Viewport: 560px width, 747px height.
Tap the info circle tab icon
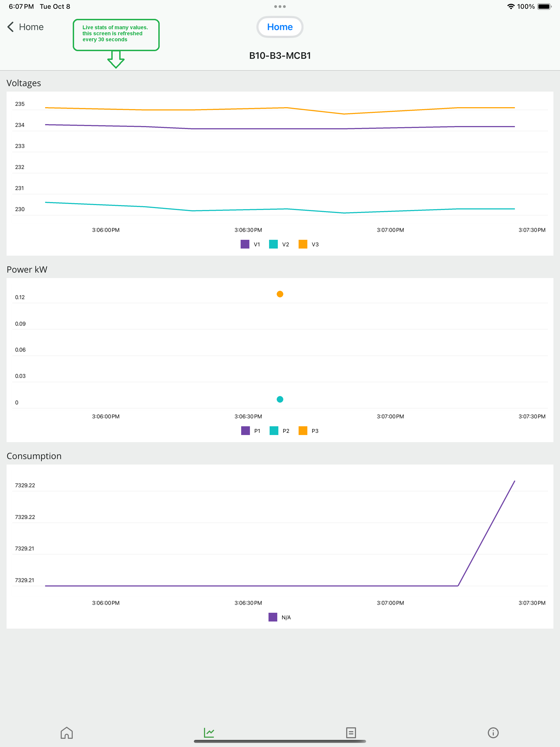[493, 733]
